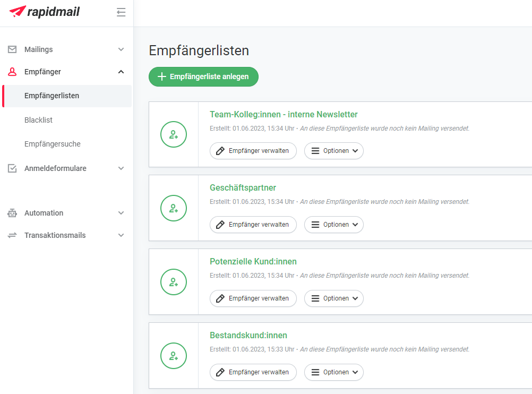Click the add-recipient icon for Potenzielle Kund:innen
The height and width of the screenshot is (394, 532).
tap(174, 282)
